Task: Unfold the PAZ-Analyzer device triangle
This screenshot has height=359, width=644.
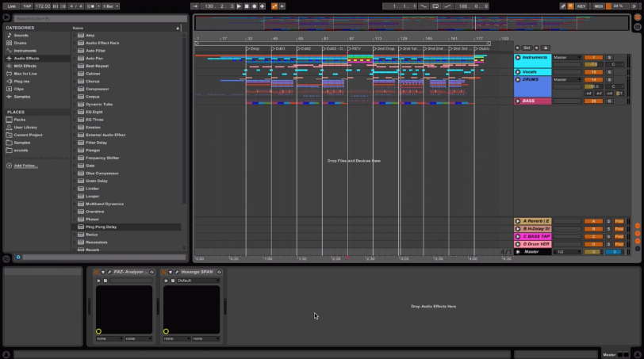Action: 102,272
